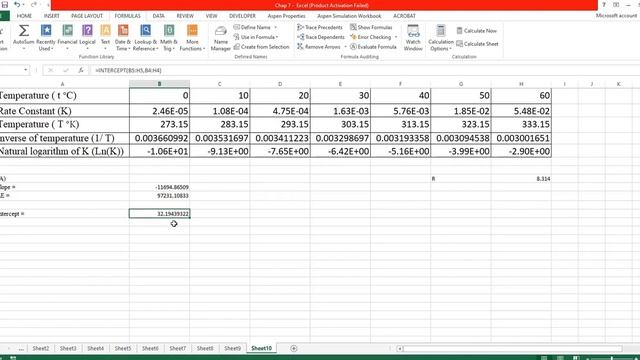Launch the Name Manager
Screen dimensions: 640x360
click(220, 38)
